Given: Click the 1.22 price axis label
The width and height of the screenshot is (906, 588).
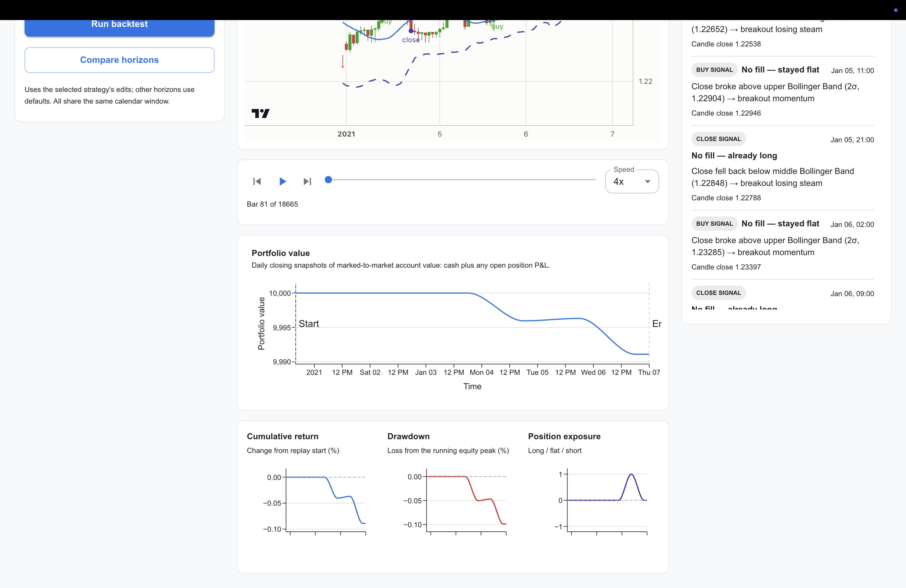Looking at the screenshot, I should [x=645, y=81].
